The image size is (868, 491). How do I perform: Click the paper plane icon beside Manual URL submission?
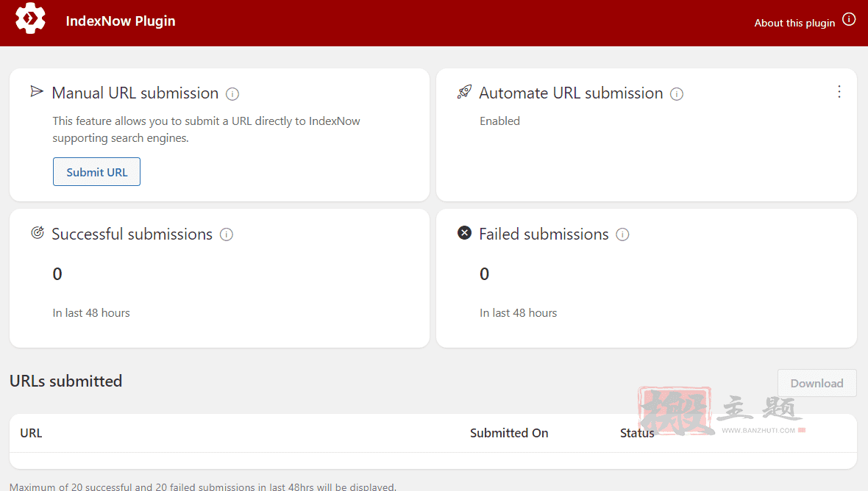click(37, 91)
